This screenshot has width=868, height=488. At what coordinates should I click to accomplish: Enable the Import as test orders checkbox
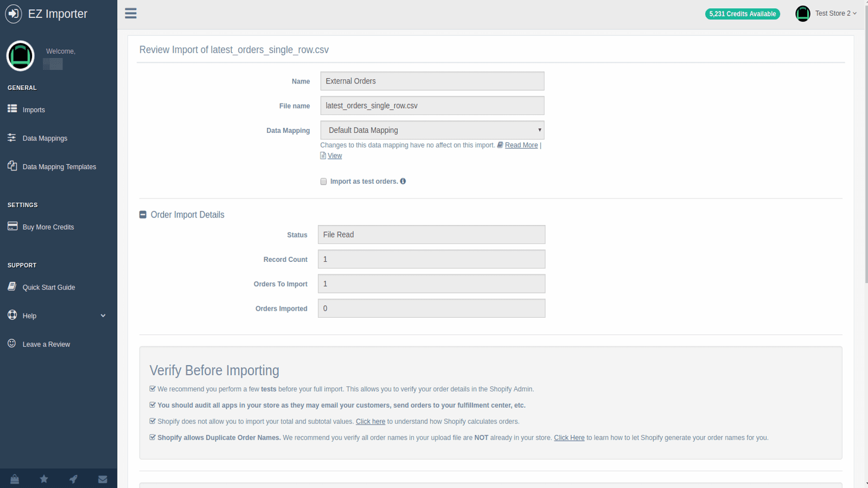click(323, 181)
